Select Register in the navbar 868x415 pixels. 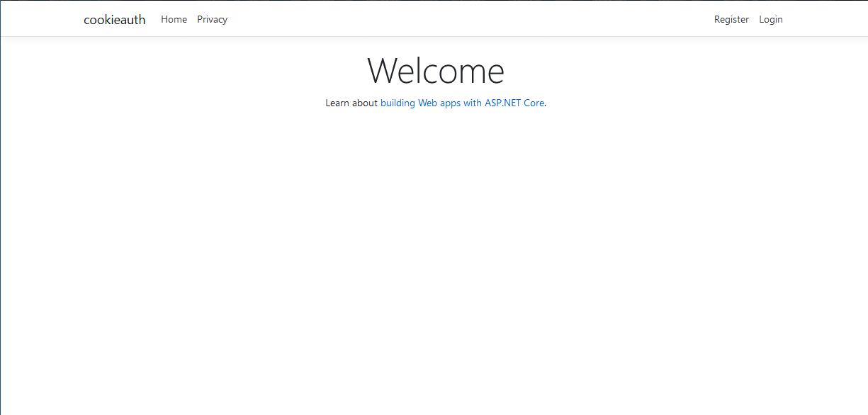(731, 20)
